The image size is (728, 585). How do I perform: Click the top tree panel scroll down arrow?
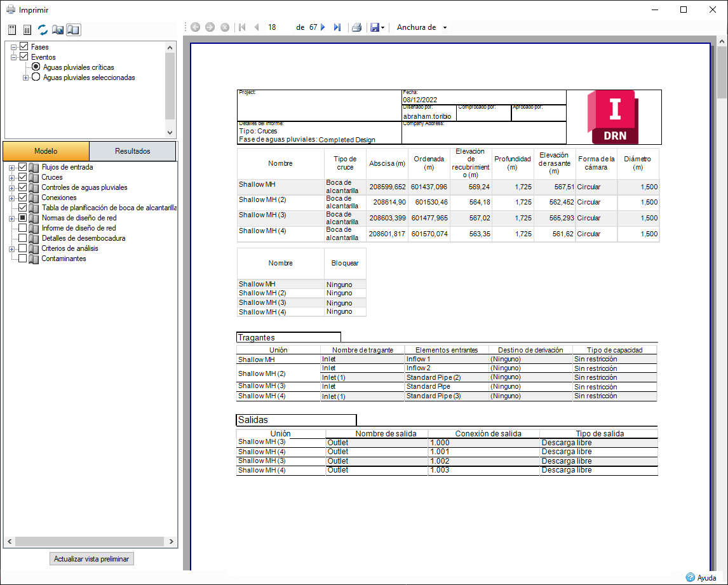point(170,133)
